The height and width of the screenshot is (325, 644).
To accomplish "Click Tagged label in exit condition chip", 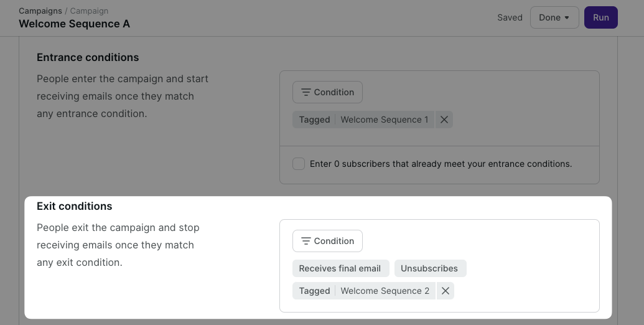I will 314,291.
